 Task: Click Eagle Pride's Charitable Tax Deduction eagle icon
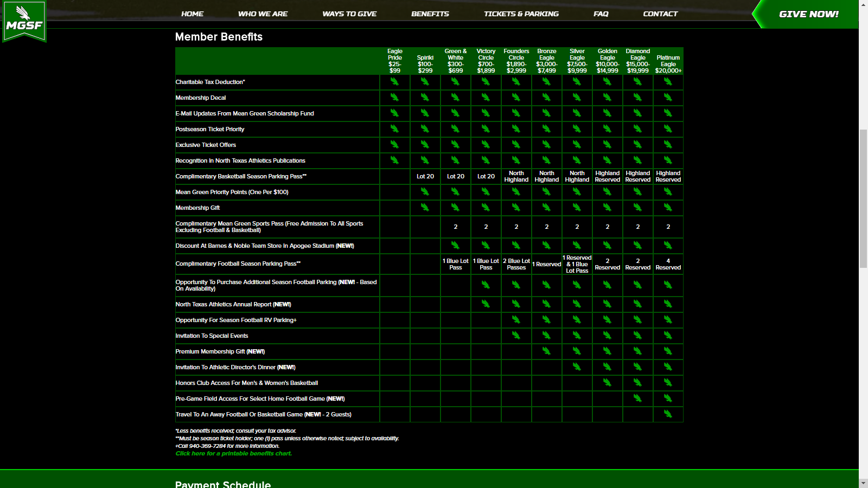[394, 82]
